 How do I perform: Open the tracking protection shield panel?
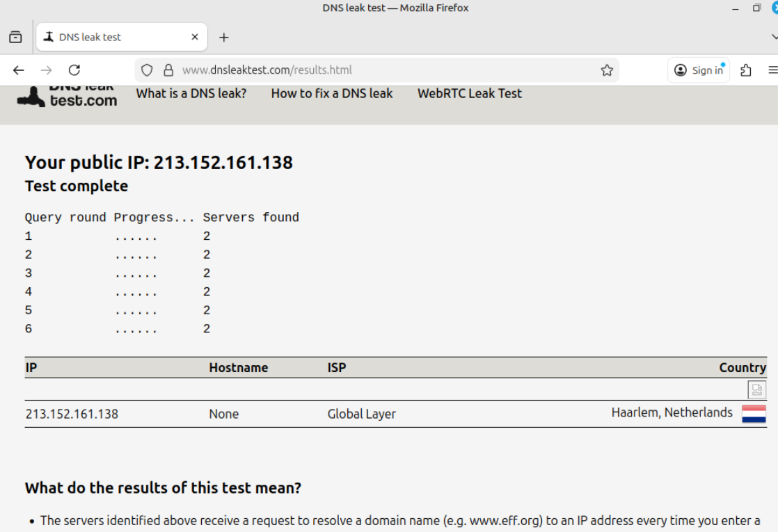click(x=147, y=70)
